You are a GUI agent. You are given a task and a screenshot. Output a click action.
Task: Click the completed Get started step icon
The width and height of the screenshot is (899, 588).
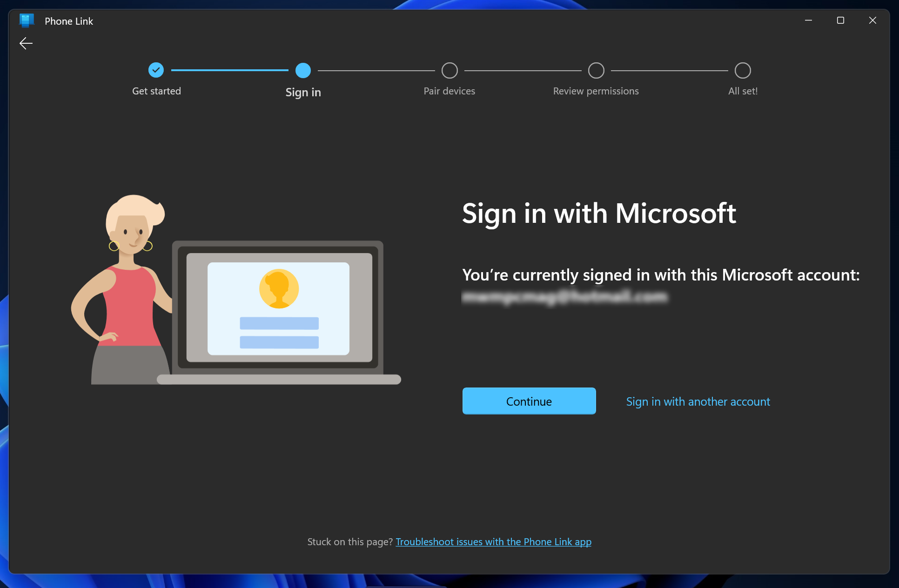[x=155, y=69]
